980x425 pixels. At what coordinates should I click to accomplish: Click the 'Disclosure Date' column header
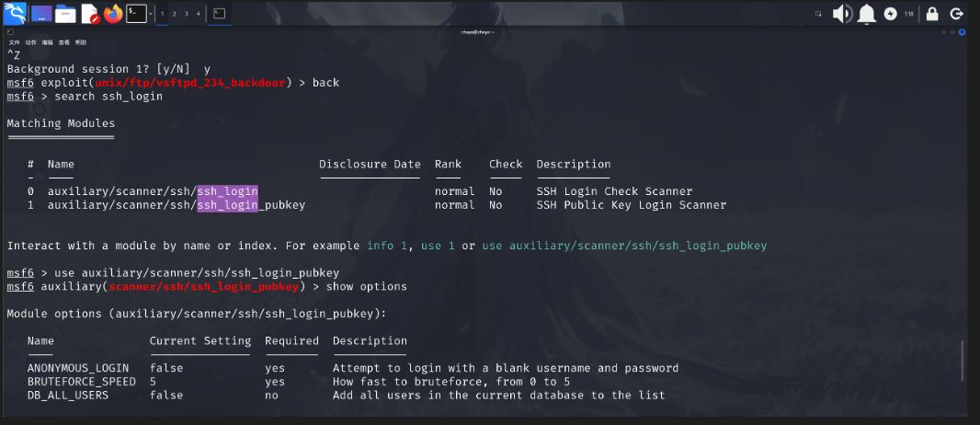click(370, 165)
